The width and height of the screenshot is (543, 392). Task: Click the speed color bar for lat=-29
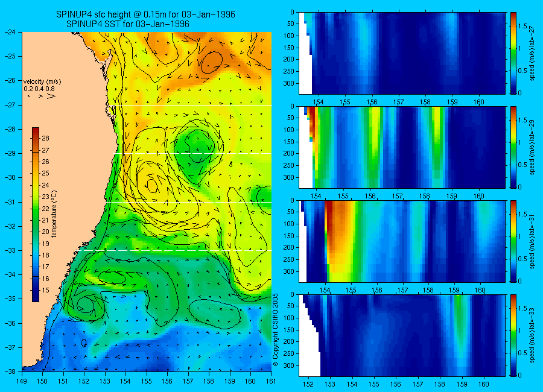[x=513, y=147]
